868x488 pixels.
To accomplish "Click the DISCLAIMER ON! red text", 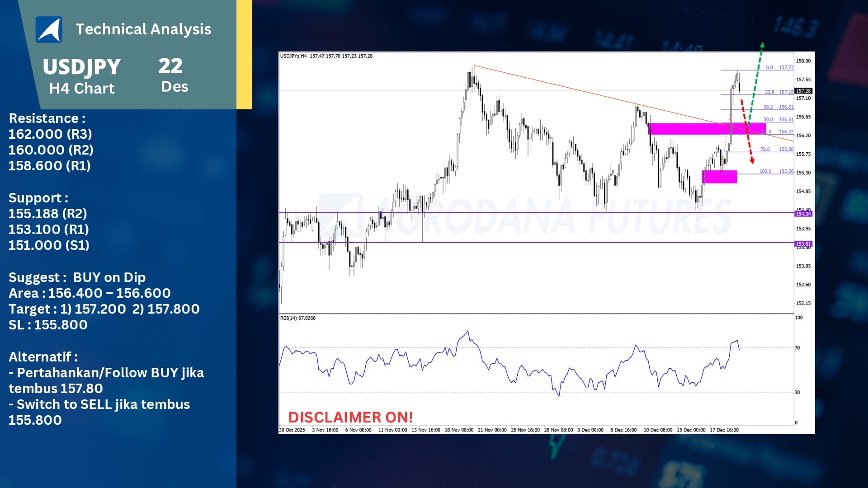I will tap(350, 417).
